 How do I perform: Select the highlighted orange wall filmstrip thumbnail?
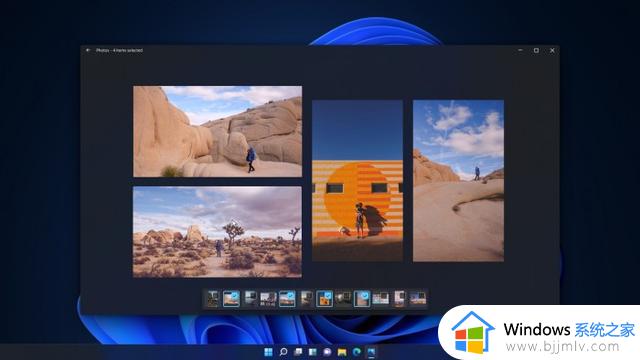click(x=324, y=299)
